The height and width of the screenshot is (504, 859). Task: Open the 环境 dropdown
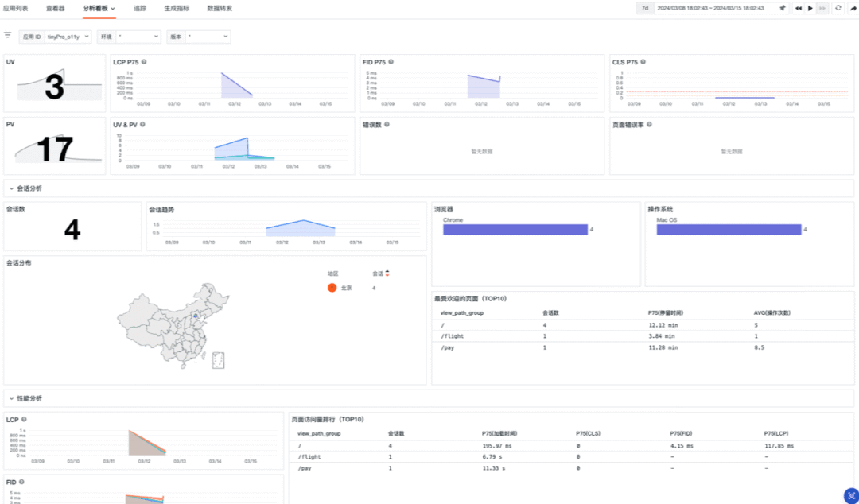tap(138, 37)
